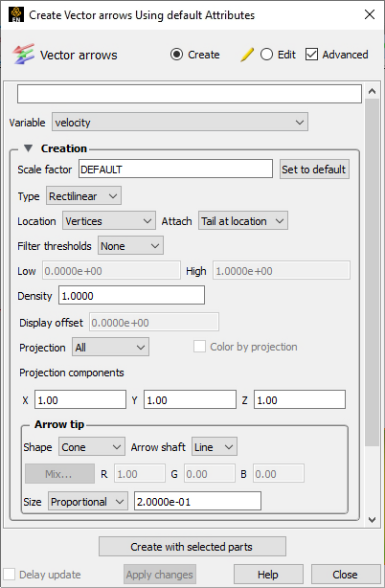Click Set to default button

[x=314, y=170]
